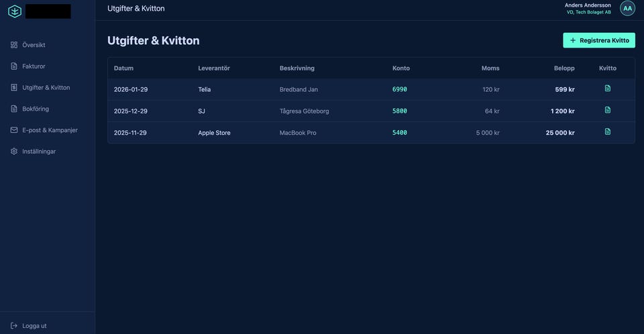Click the E-post & Kampanjer envelope icon
Image resolution: width=644 pixels, height=334 pixels.
pos(14,130)
